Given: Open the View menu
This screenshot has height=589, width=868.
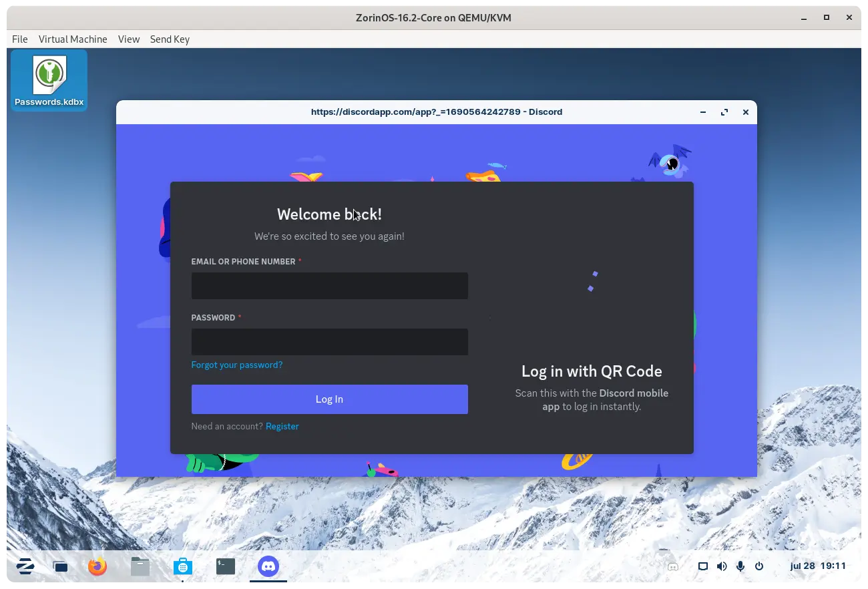Looking at the screenshot, I should [x=129, y=39].
